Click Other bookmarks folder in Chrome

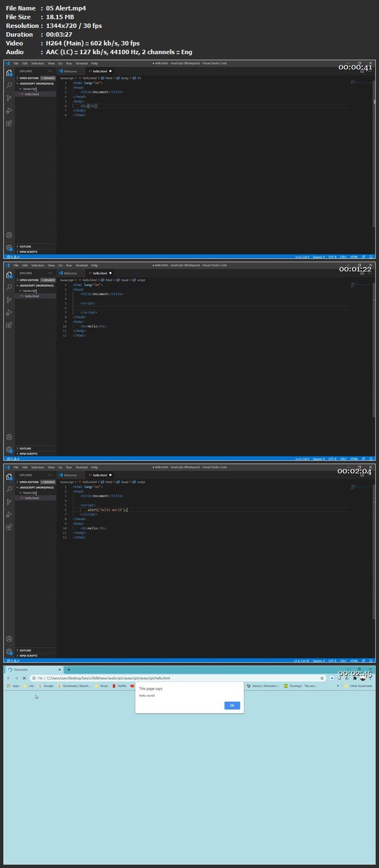pyautogui.click(x=358, y=686)
